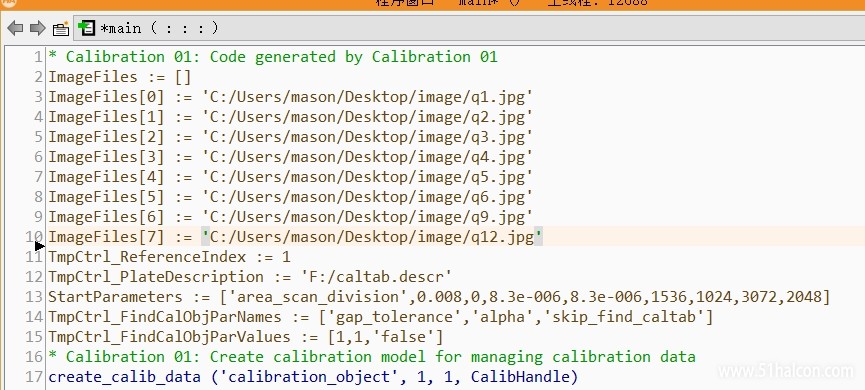
Task: Click the TmpCtrl_ReferenceIndex := 1 line
Action: click(169, 257)
